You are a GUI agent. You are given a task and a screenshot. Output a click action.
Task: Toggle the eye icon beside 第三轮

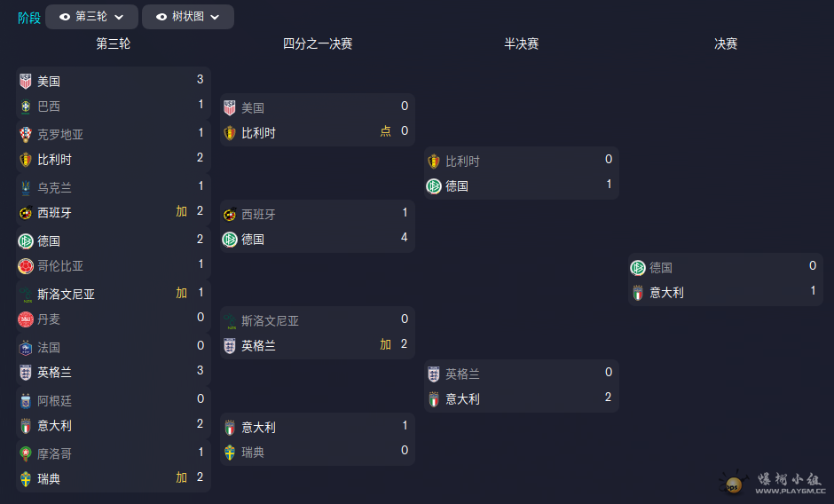(x=64, y=17)
